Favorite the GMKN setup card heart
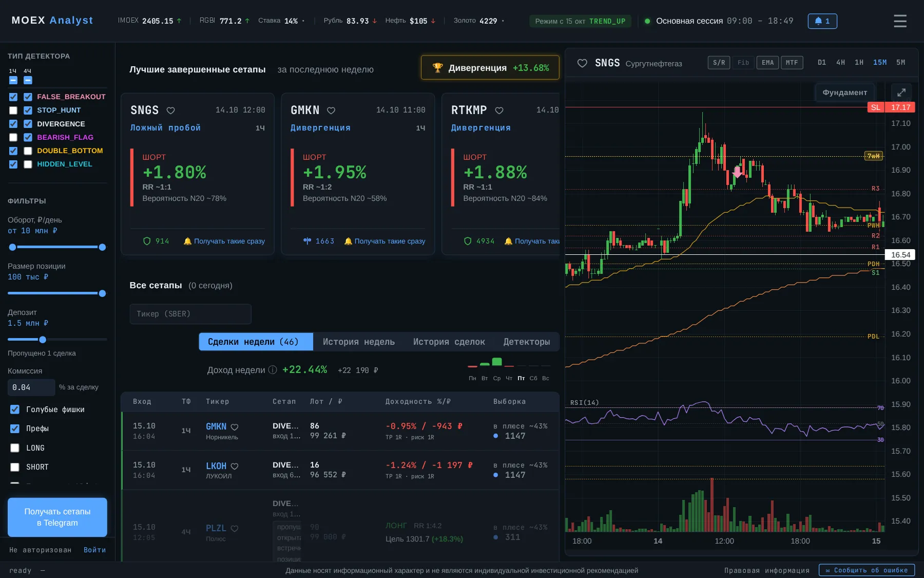 331,110
